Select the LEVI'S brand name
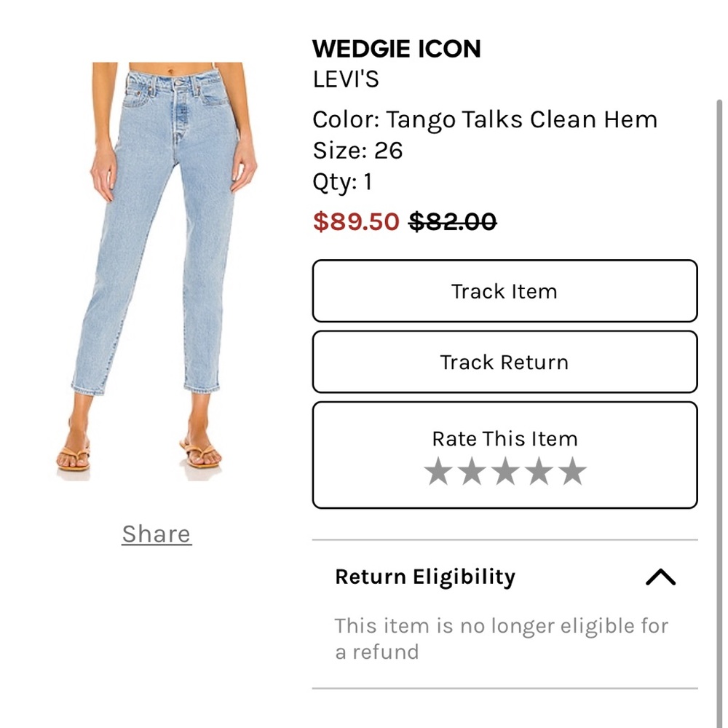728x728 pixels. point(344,80)
